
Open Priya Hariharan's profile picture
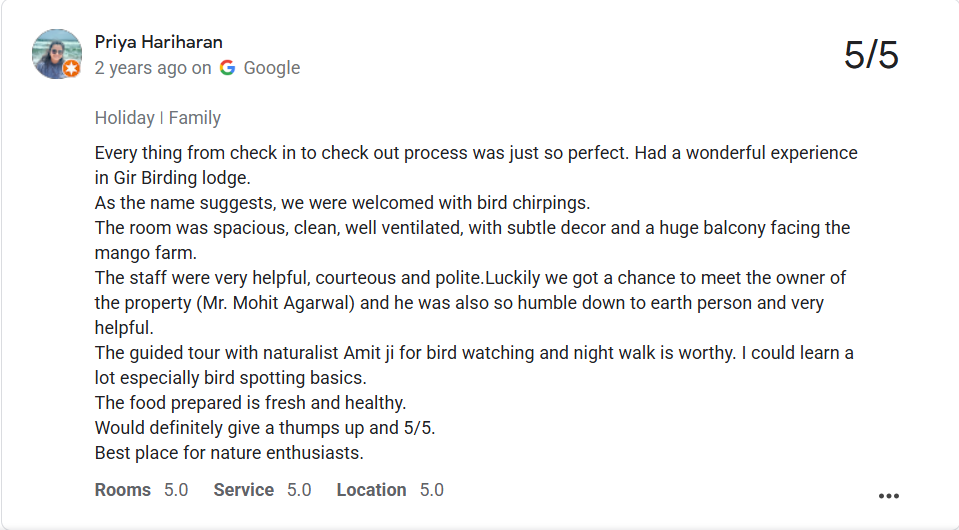(x=56, y=54)
